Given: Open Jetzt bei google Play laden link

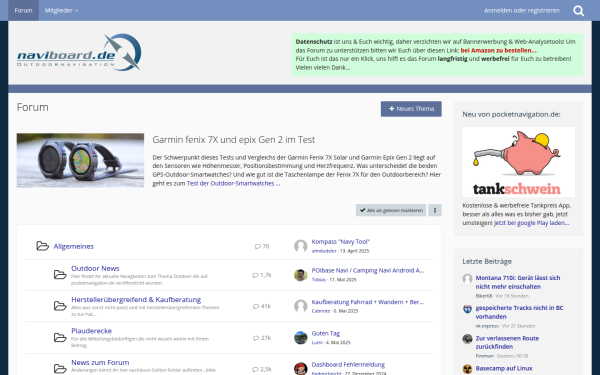Looking at the screenshot, I should tap(531, 223).
